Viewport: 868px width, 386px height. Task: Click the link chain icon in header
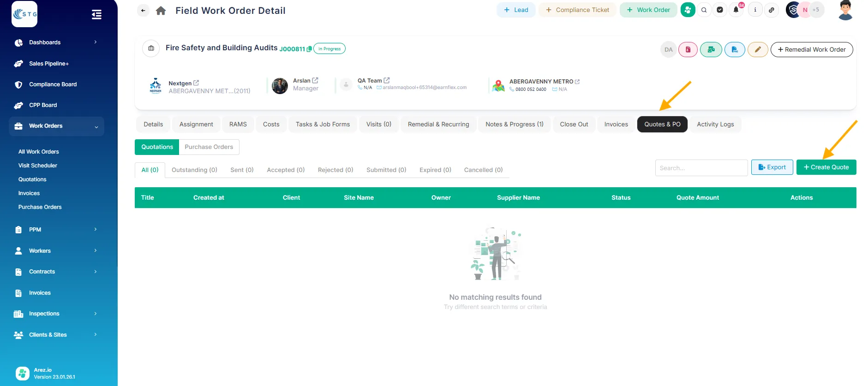pyautogui.click(x=771, y=10)
